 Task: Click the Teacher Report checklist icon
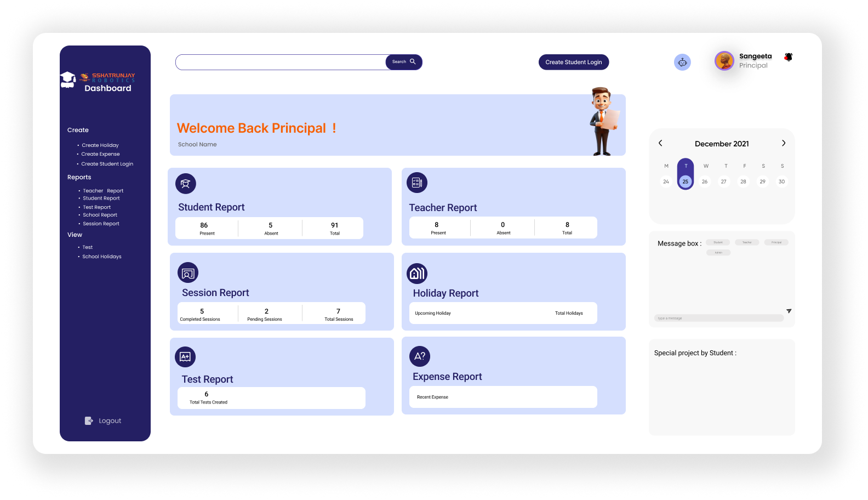coord(417,183)
